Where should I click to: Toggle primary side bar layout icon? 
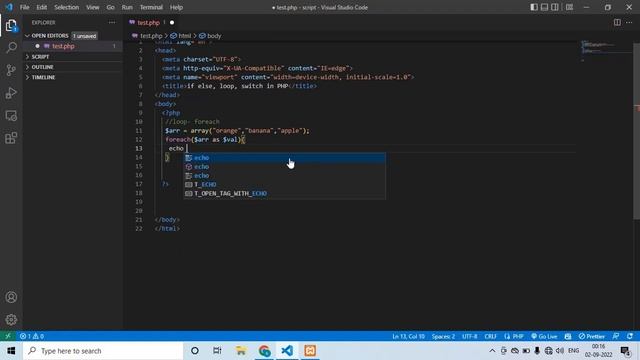534,7
